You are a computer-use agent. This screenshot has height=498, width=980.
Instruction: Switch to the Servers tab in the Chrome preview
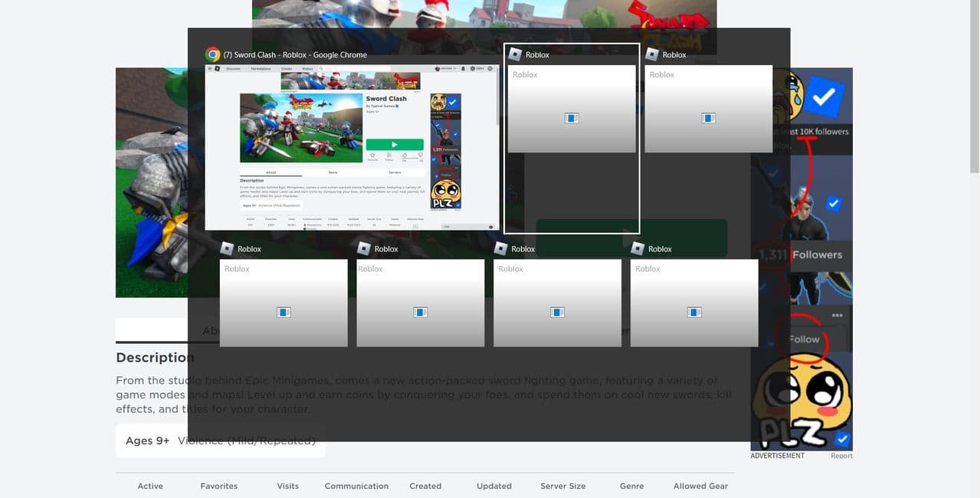(395, 172)
